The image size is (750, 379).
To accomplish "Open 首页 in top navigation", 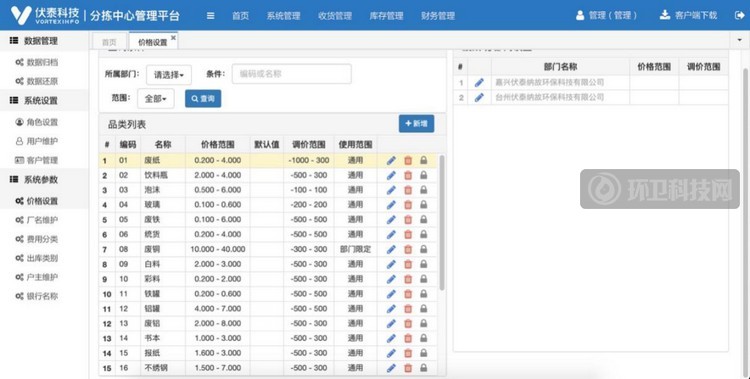I will (241, 16).
